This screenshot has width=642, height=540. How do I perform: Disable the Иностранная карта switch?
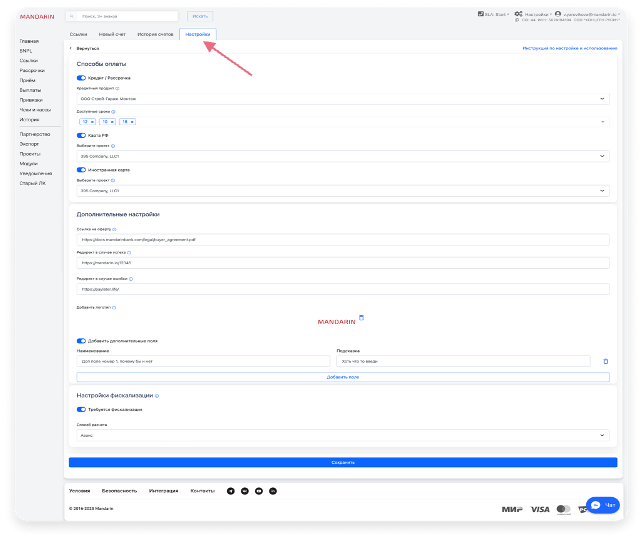[81, 169]
